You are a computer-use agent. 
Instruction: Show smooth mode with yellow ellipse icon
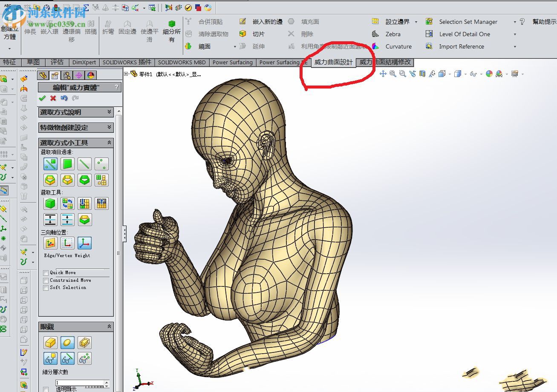click(67, 342)
